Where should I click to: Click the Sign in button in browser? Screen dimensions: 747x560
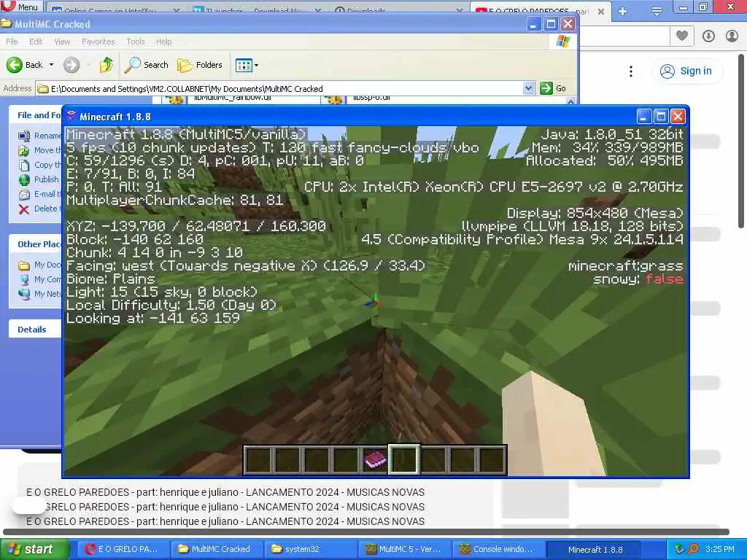(686, 71)
